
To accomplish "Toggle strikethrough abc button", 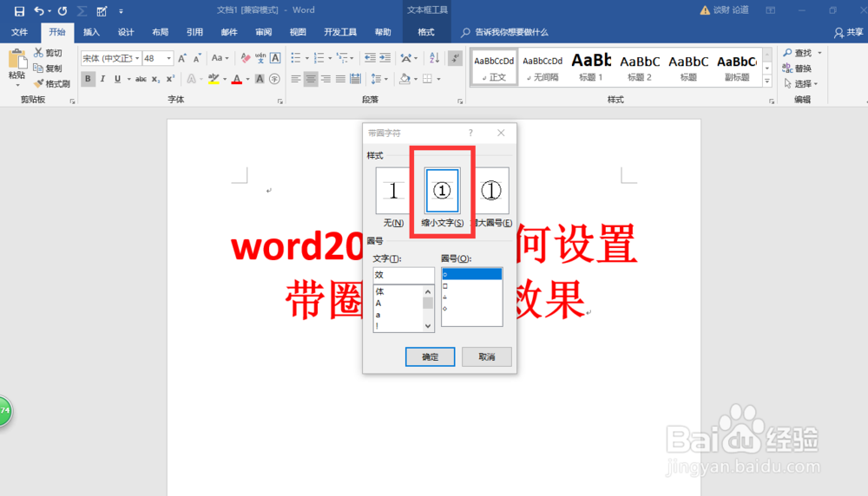I will click(x=141, y=79).
